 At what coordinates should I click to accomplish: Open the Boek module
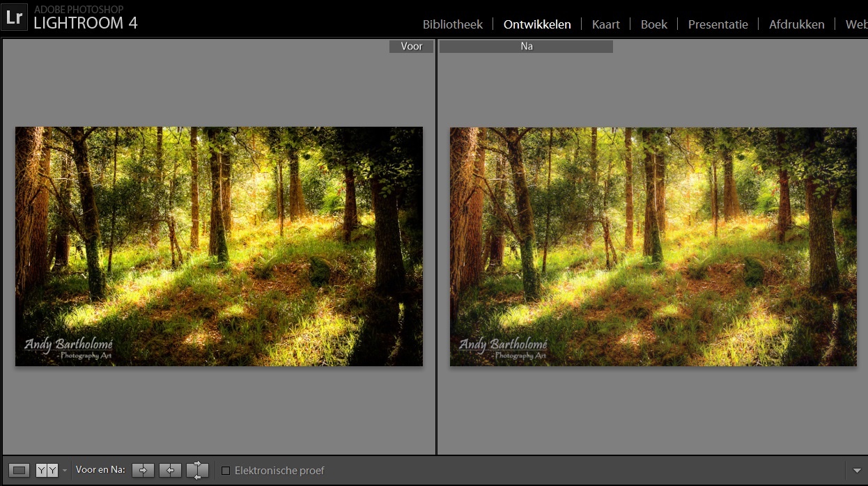tap(654, 24)
